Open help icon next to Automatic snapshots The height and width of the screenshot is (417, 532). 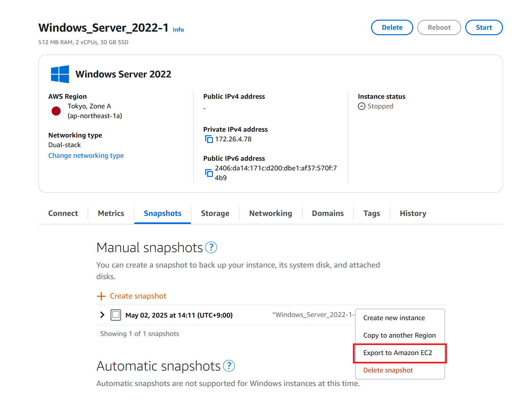click(x=229, y=366)
